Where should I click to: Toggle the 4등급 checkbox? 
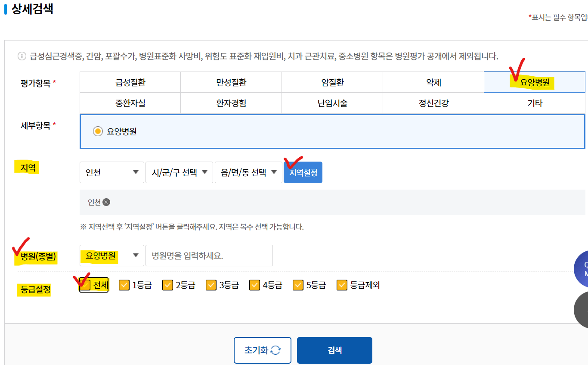click(x=254, y=285)
